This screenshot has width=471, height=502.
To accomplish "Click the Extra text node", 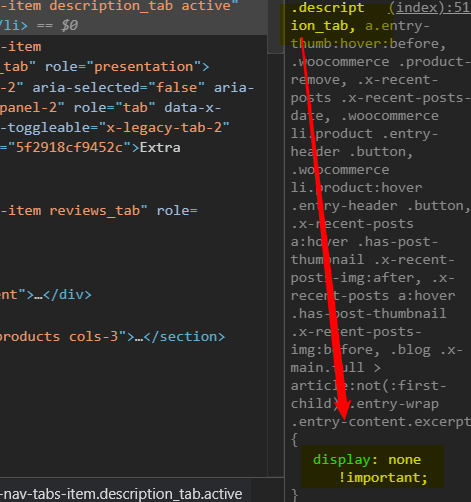I will click(x=160, y=148).
